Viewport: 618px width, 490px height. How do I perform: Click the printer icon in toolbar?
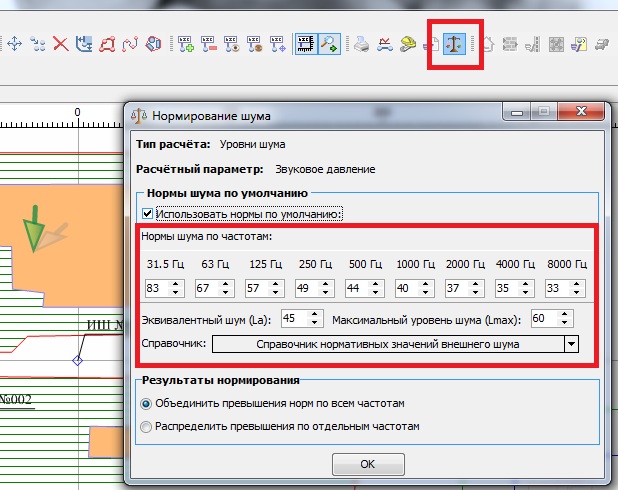tap(361, 44)
